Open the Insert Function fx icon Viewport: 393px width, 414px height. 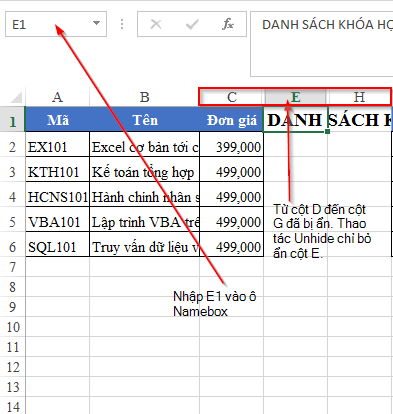coord(228,24)
